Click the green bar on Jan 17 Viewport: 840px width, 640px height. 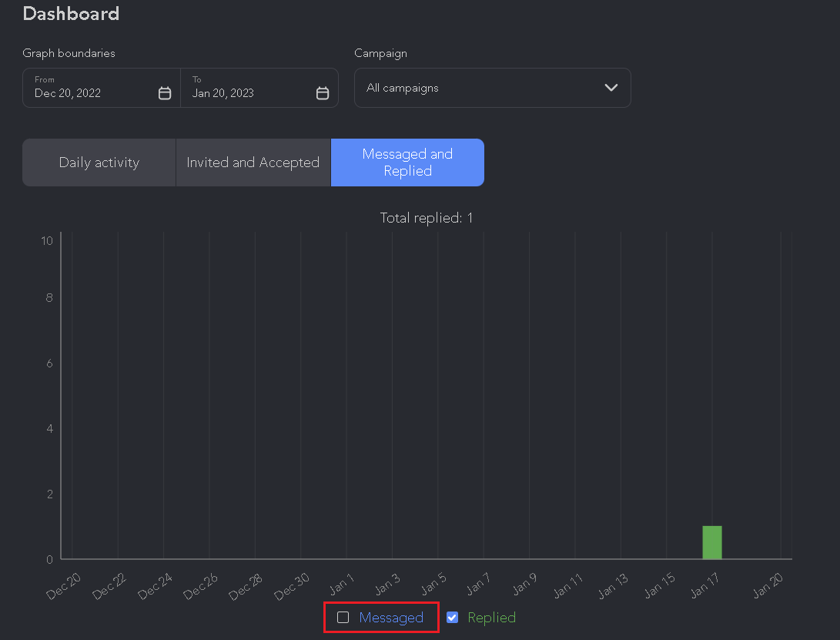711,541
